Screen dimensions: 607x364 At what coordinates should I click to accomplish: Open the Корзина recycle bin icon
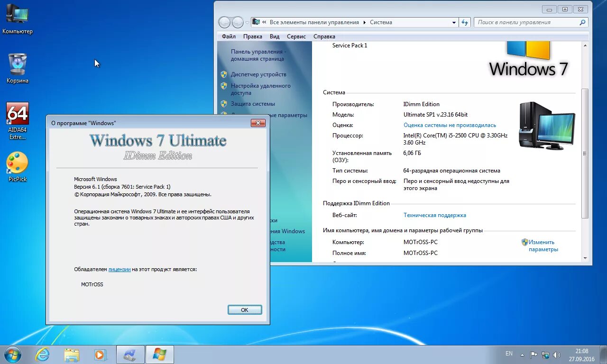click(x=18, y=68)
